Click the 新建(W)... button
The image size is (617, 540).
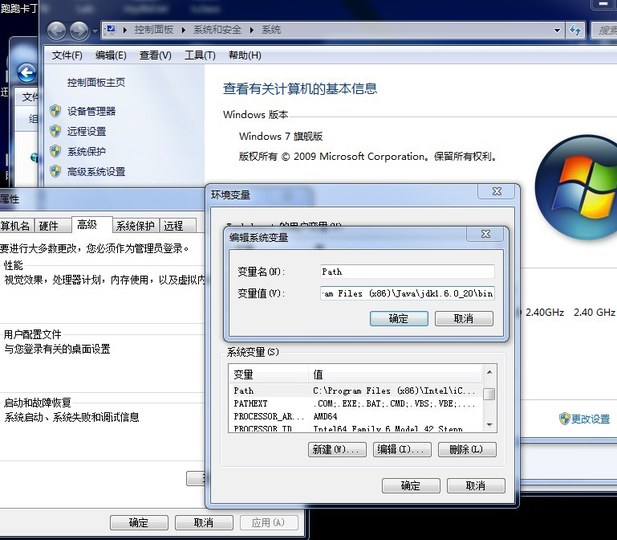pyautogui.click(x=337, y=449)
